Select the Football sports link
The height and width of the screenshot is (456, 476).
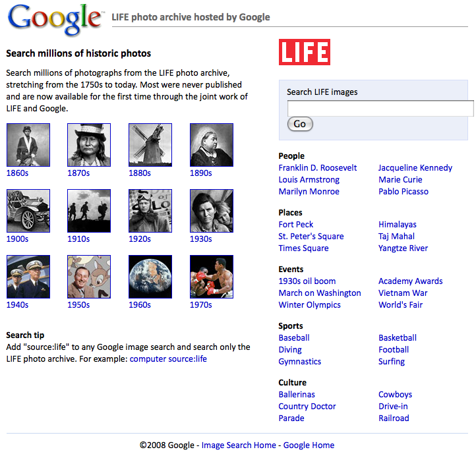(x=394, y=350)
